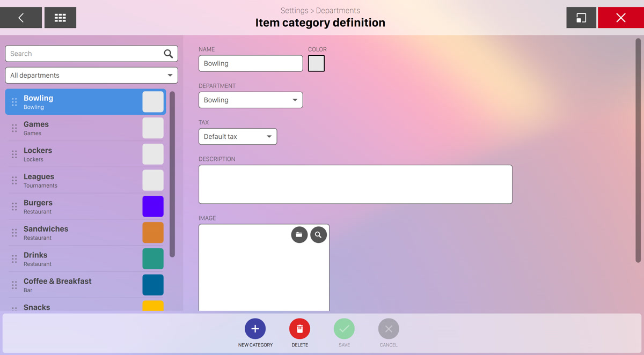Click into the Description text box
This screenshot has width=644, height=355.
pyautogui.click(x=355, y=184)
